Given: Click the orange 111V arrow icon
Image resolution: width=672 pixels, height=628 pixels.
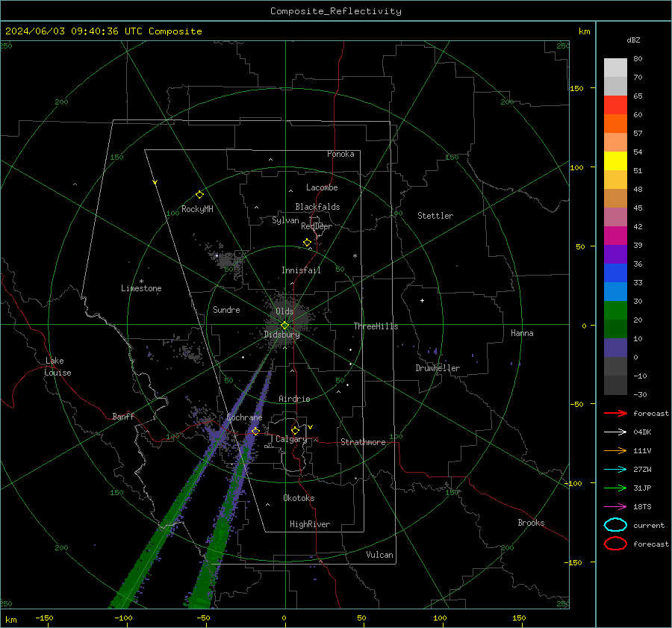Looking at the screenshot, I should tap(615, 450).
